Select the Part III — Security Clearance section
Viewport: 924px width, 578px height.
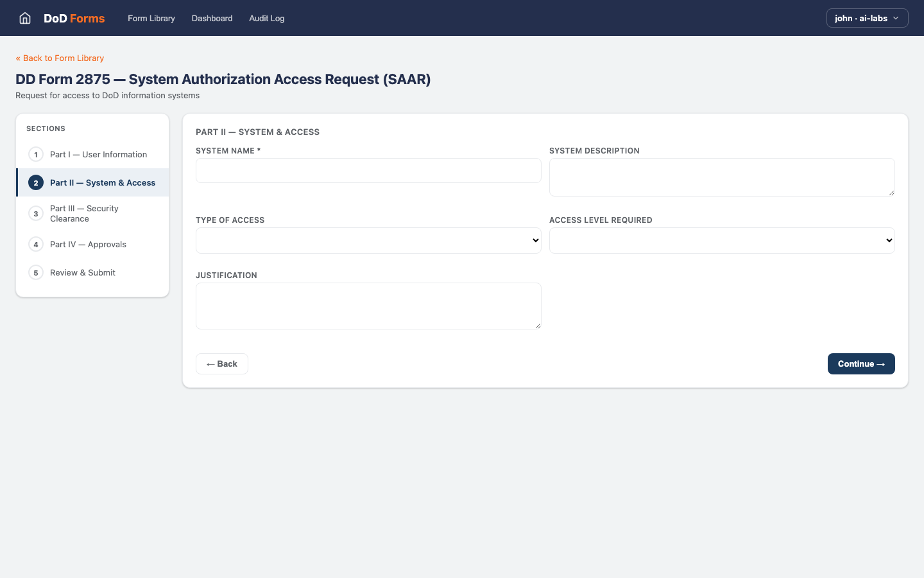click(83, 213)
